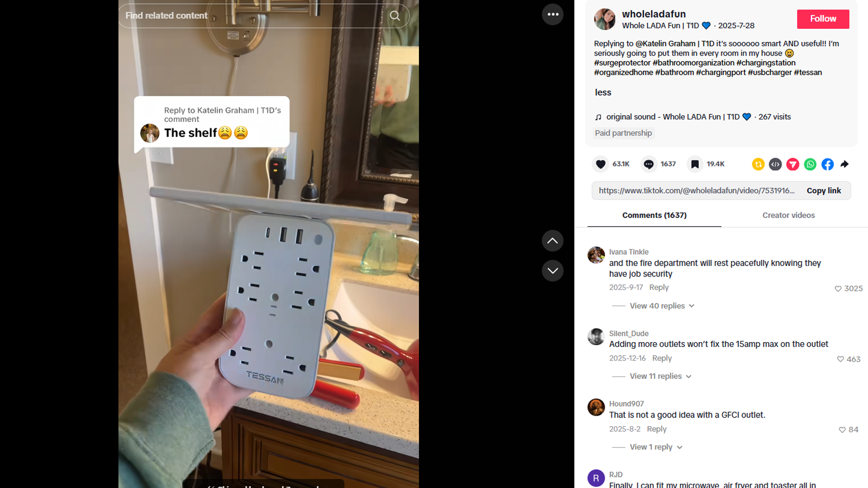Click the yellow repost icon
This screenshot has width=868, height=488.
coord(758,164)
